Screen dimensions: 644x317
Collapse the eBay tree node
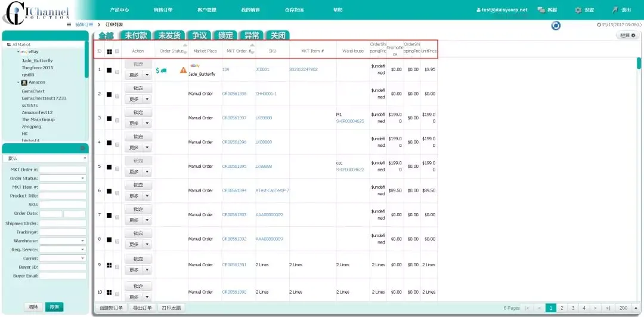tap(18, 52)
